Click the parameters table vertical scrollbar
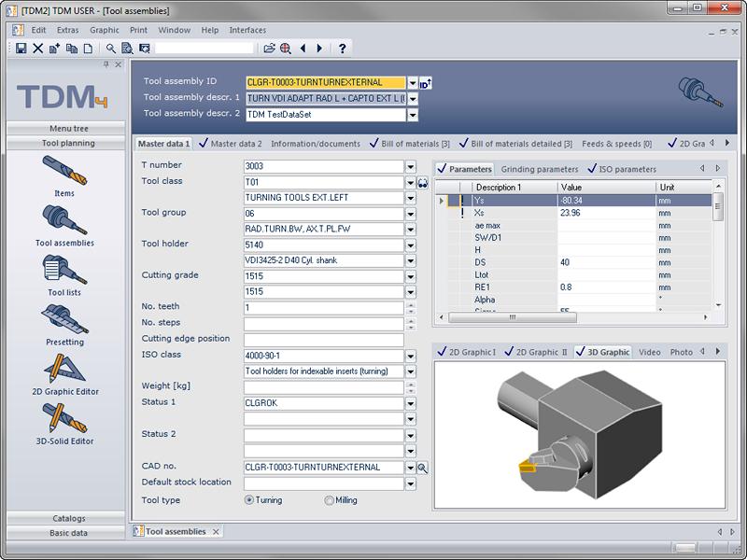The image size is (747, 560). click(718, 206)
